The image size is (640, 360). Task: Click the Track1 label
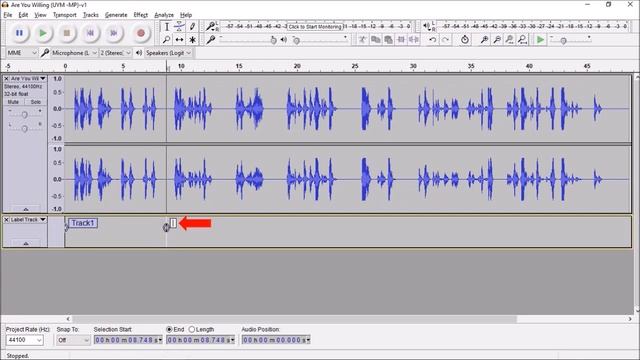coord(83,223)
